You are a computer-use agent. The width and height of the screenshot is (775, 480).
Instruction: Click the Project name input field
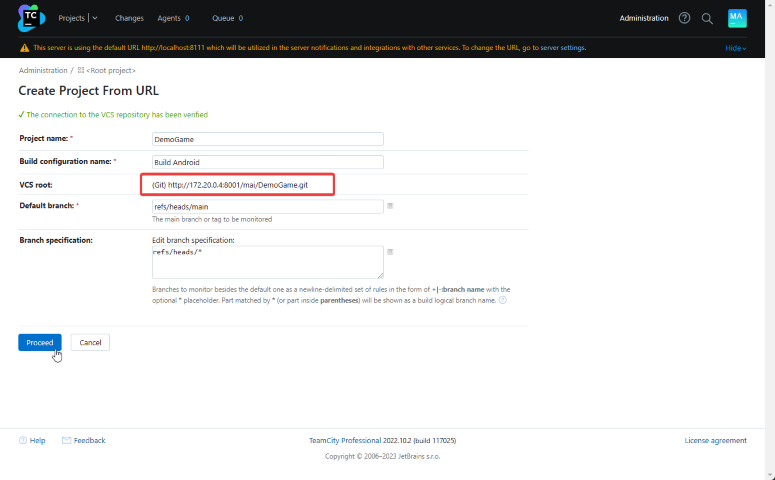(267, 139)
